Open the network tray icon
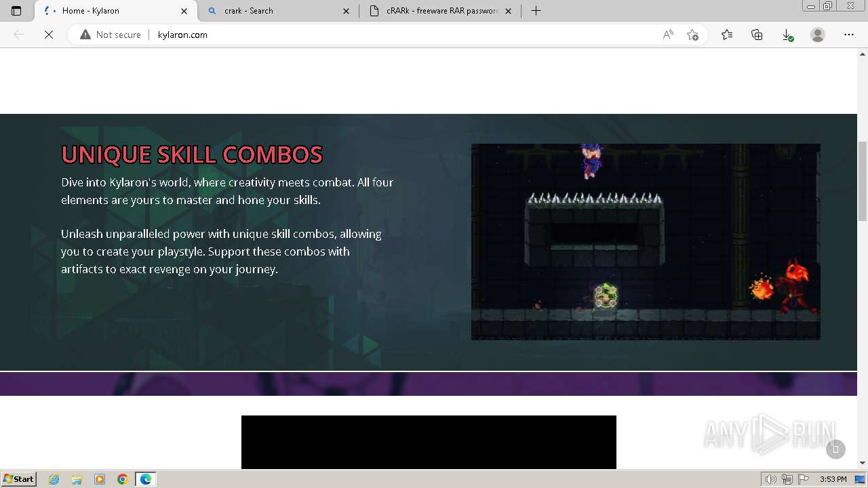 pos(787,479)
